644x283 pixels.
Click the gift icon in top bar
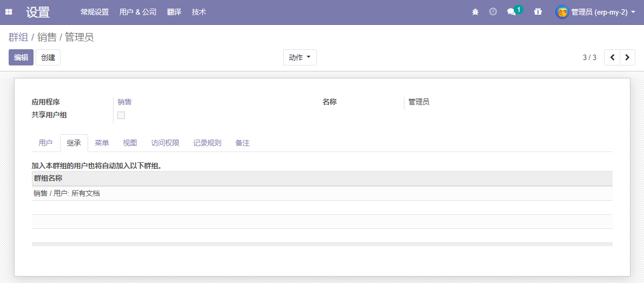(537, 12)
